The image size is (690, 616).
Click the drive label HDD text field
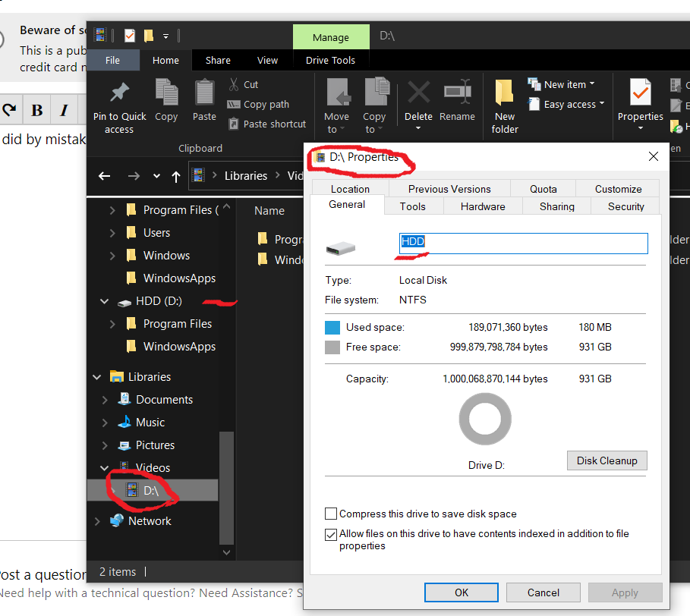coord(523,244)
